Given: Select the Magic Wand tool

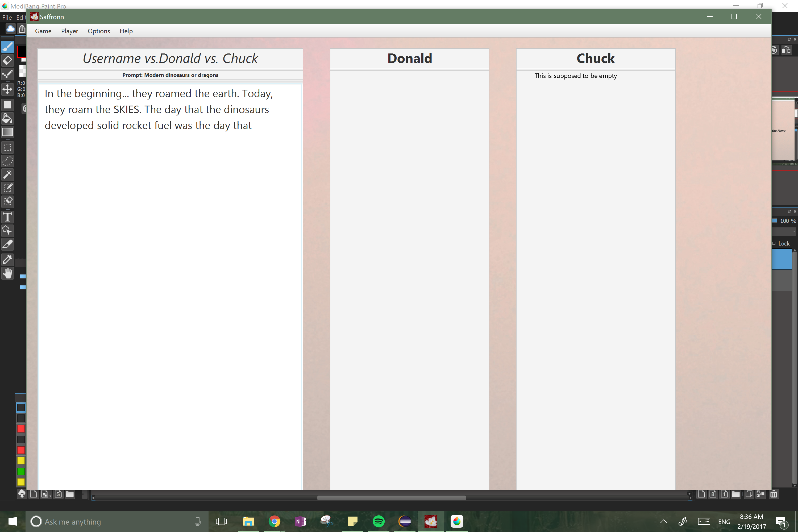Looking at the screenshot, I should [7, 174].
